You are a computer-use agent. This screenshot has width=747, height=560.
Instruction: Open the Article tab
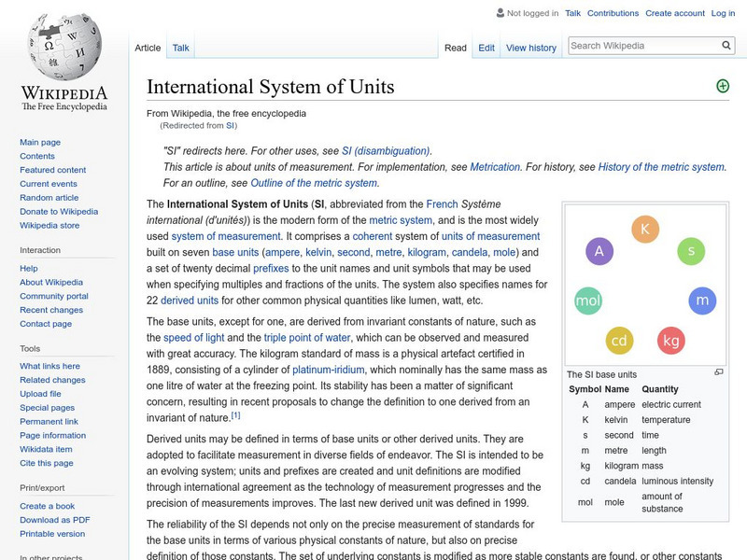pos(148,48)
